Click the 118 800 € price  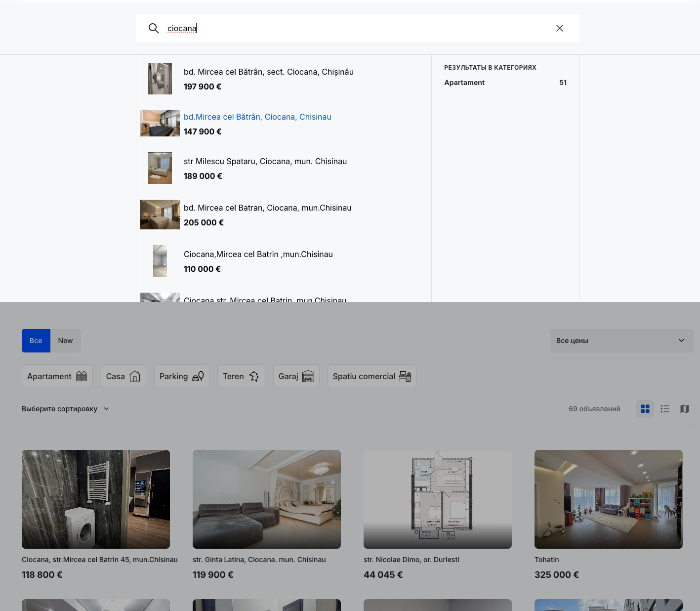42,575
